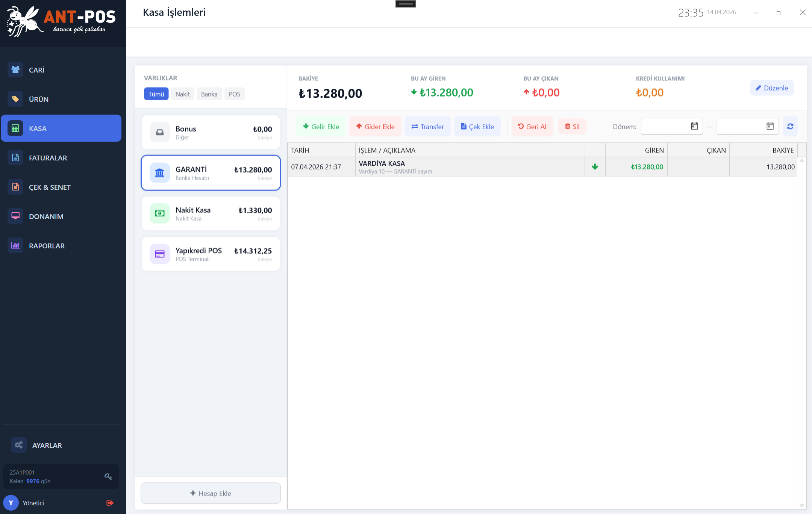Go to FATURALAR section
Image resolution: width=812 pixels, height=514 pixels.
[48, 158]
